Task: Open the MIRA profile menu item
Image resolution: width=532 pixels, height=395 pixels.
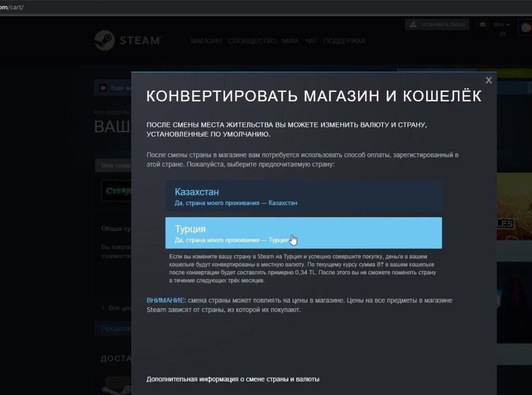Action: (x=290, y=41)
